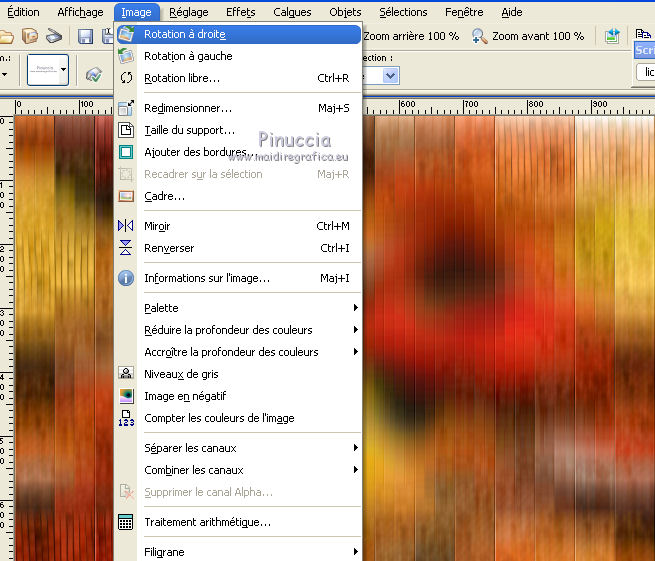The image size is (655, 561).
Task: Click the negative image icon
Action: coord(126,396)
